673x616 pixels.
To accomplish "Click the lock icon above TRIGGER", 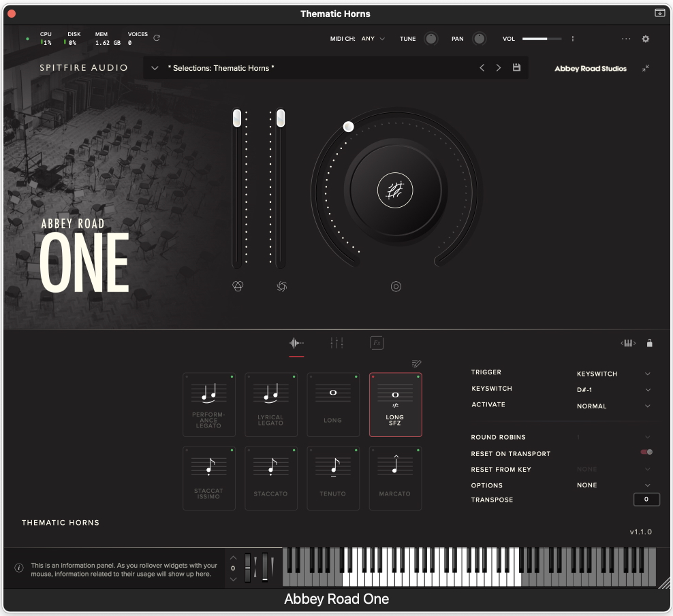I will point(649,343).
